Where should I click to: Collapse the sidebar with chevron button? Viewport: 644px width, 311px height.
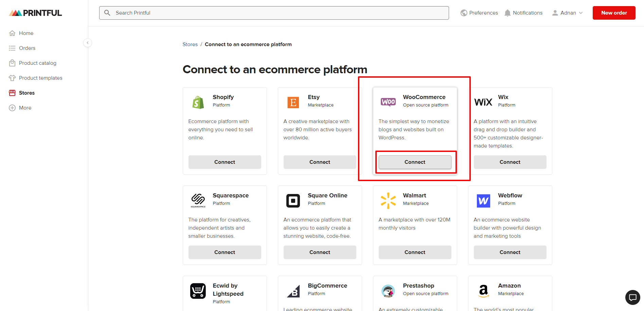[88, 43]
